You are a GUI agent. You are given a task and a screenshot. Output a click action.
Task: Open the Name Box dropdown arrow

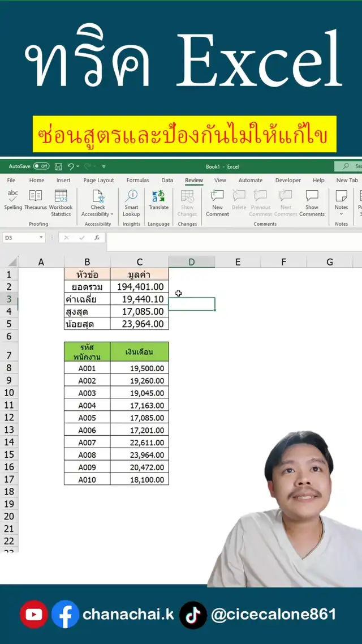[41, 238]
